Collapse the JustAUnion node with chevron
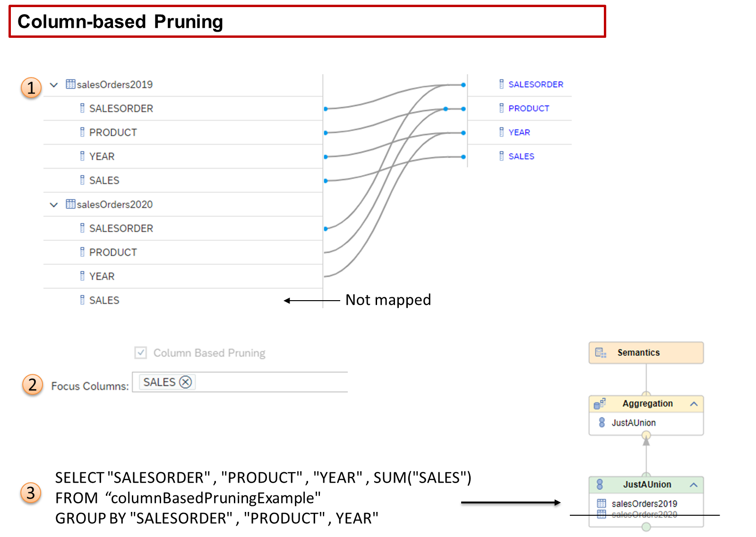Viewport: 756px width, 537px height. click(694, 485)
